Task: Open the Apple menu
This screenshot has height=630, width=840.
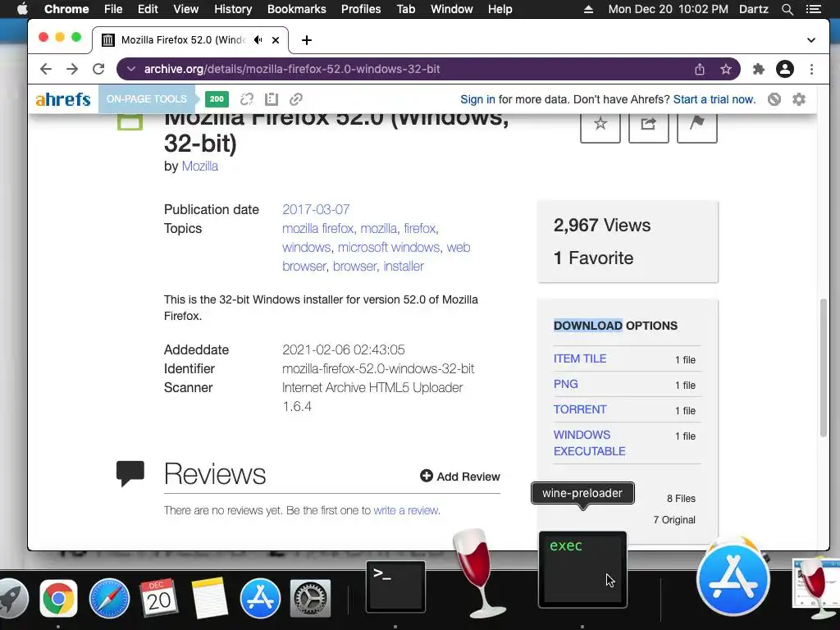Action: point(22,9)
